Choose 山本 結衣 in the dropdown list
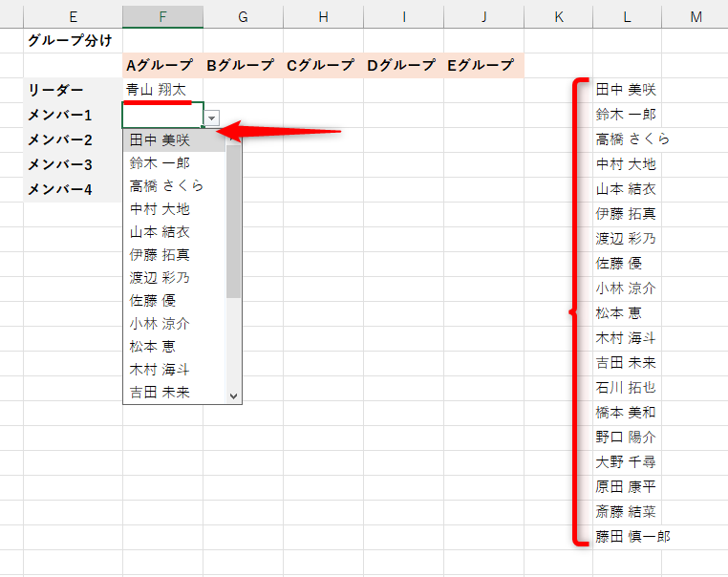Screen dimensions: 728x577 [175, 231]
